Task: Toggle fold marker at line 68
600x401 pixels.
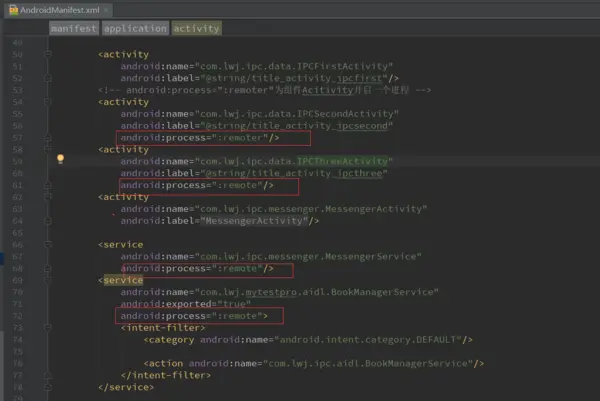Action: coord(48,268)
